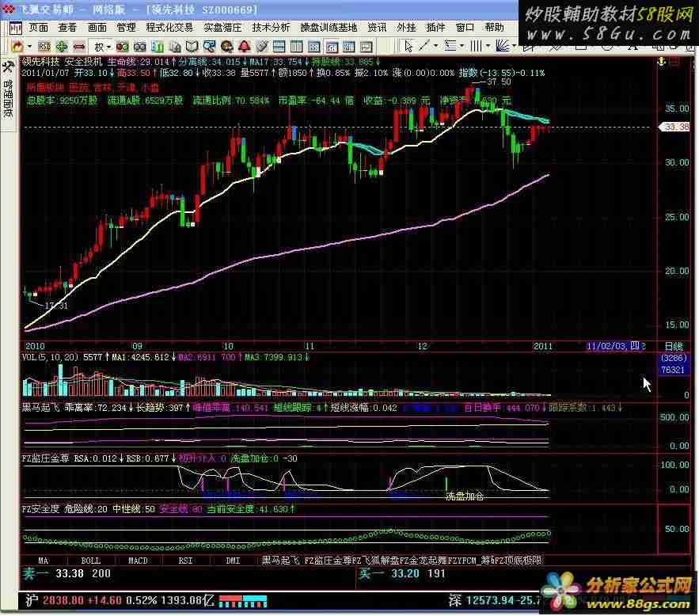Click the gray binoculars-style toolbar icon
This screenshot has height=616, width=699.
click(x=139, y=47)
